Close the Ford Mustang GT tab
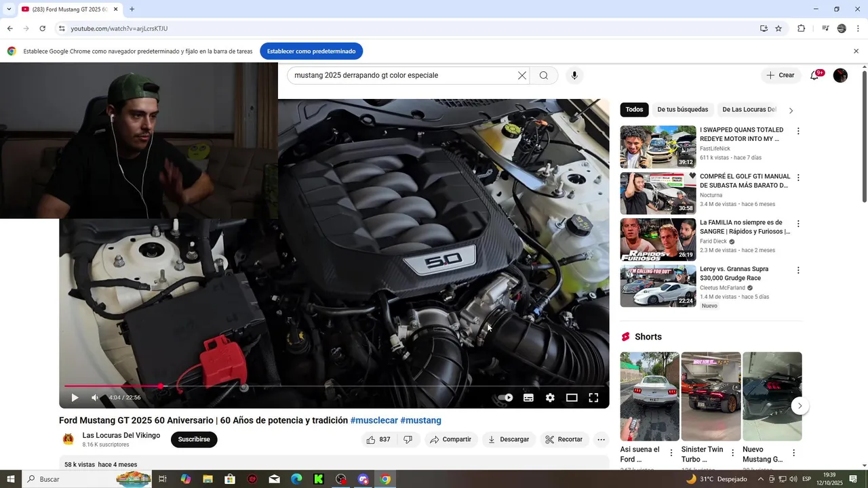 [x=115, y=9]
